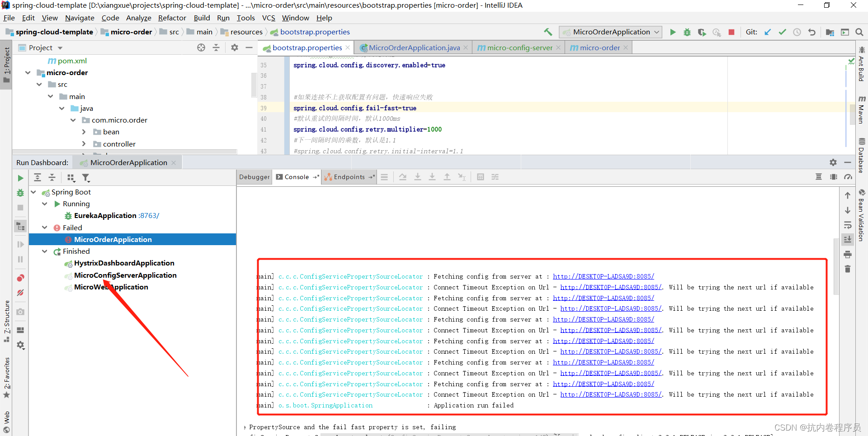The image size is (868, 436).
Task: Switch to Debugger tab
Action: tap(255, 177)
